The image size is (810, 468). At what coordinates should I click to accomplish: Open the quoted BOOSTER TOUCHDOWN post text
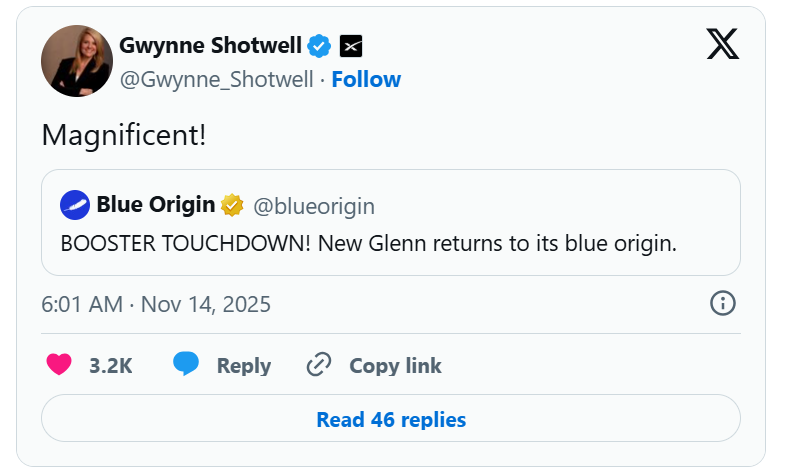tap(369, 243)
